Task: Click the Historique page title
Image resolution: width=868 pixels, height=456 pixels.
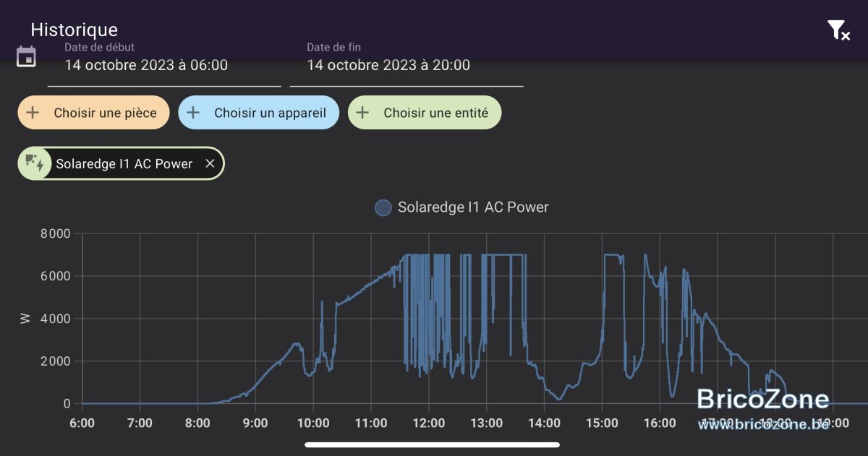Action: click(74, 30)
